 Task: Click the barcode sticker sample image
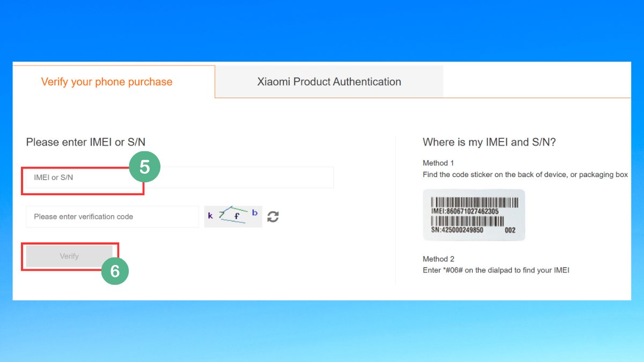point(474,215)
